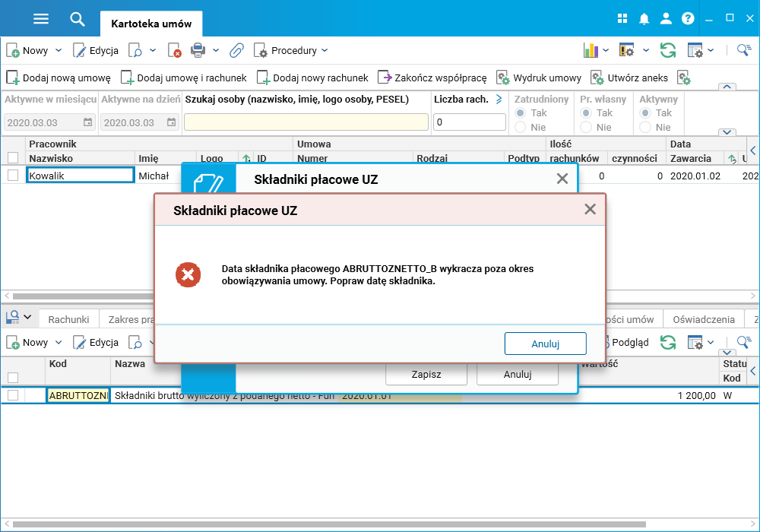Click Zakończ współpracę

tap(432, 78)
